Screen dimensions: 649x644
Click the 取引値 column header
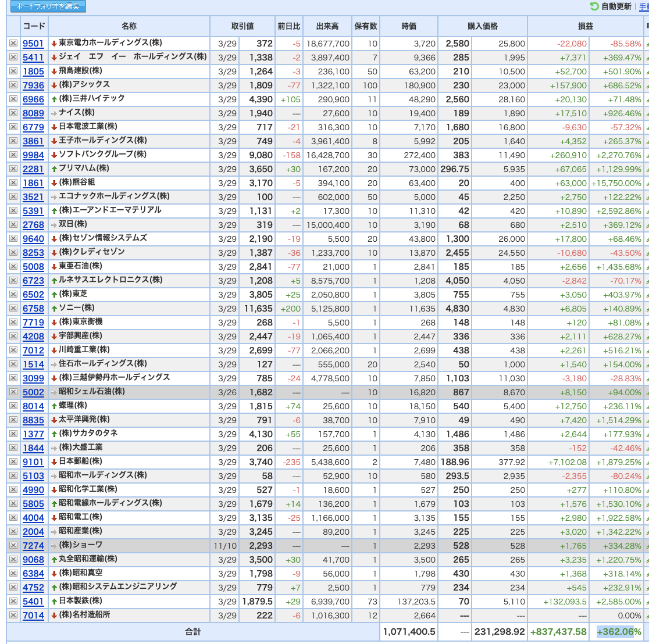pyautogui.click(x=243, y=26)
